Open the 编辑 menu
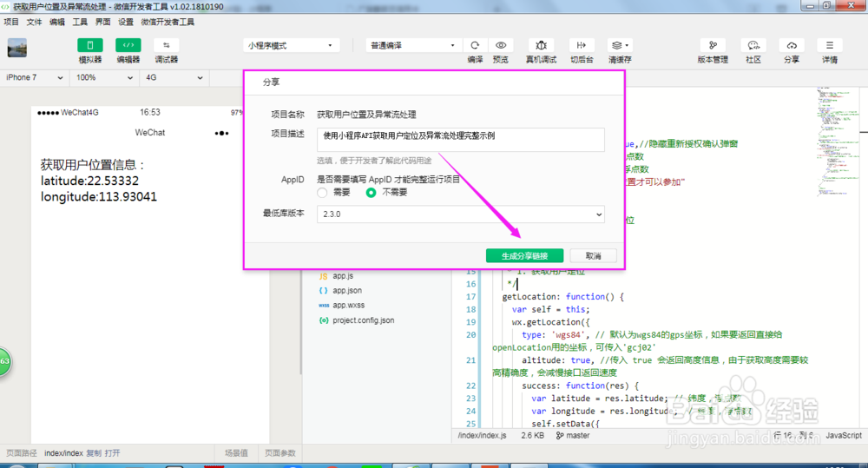This screenshot has width=868, height=468. click(57, 23)
